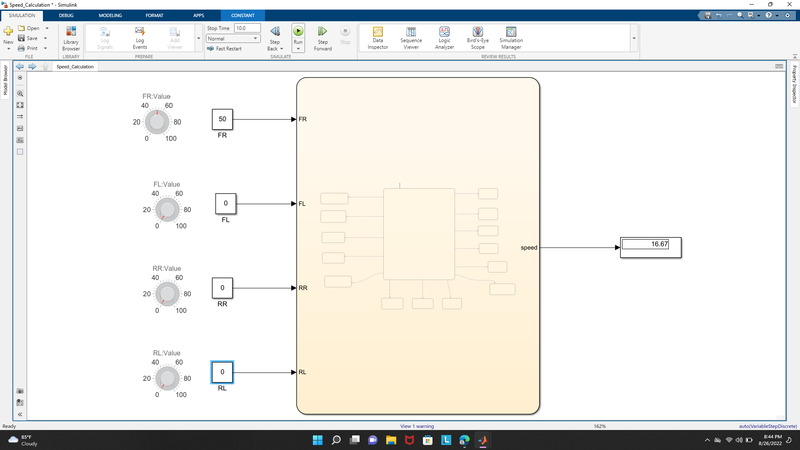Open the Help question mark icon
800x450 pixels.
768,15
